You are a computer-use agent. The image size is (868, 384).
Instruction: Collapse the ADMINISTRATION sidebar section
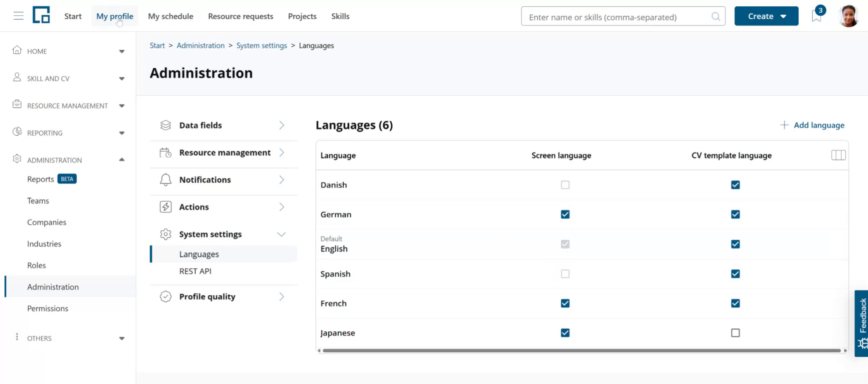tap(122, 159)
